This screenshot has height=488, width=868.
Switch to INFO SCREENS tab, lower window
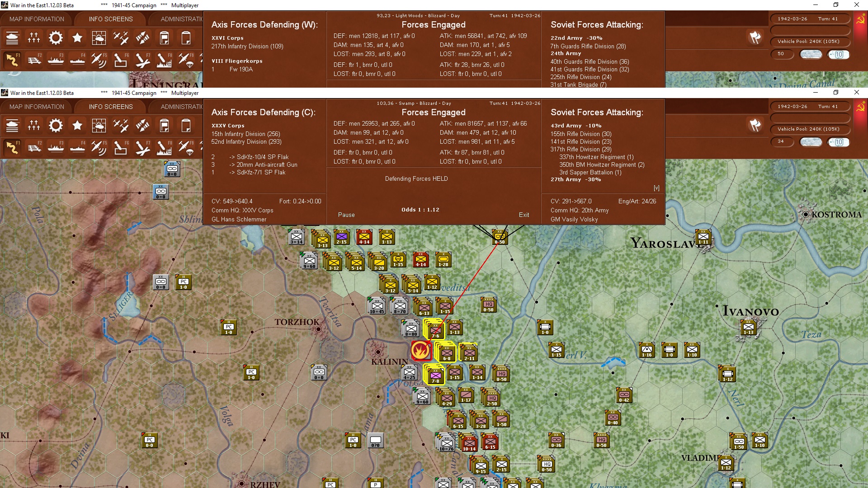pyautogui.click(x=111, y=107)
